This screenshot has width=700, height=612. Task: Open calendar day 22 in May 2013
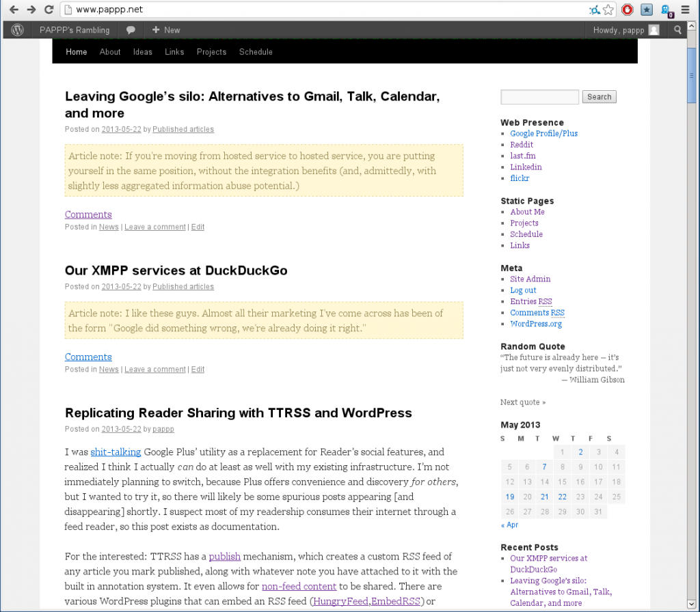562,497
